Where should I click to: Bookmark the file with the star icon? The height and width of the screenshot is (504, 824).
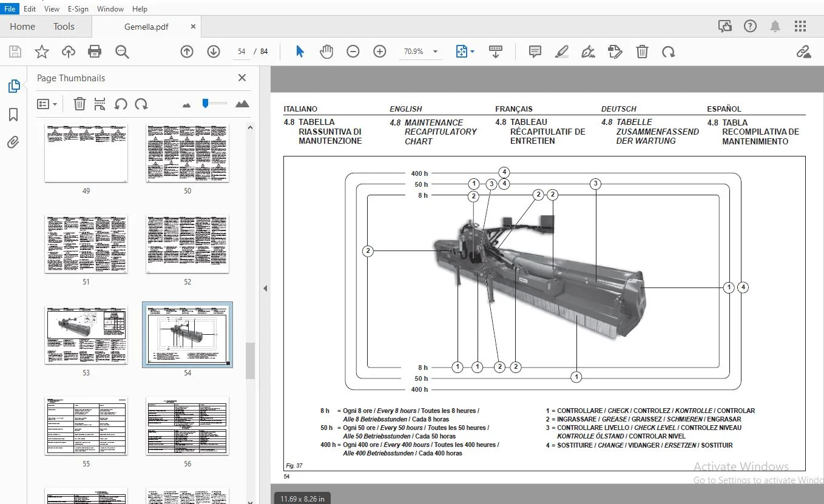coord(42,52)
